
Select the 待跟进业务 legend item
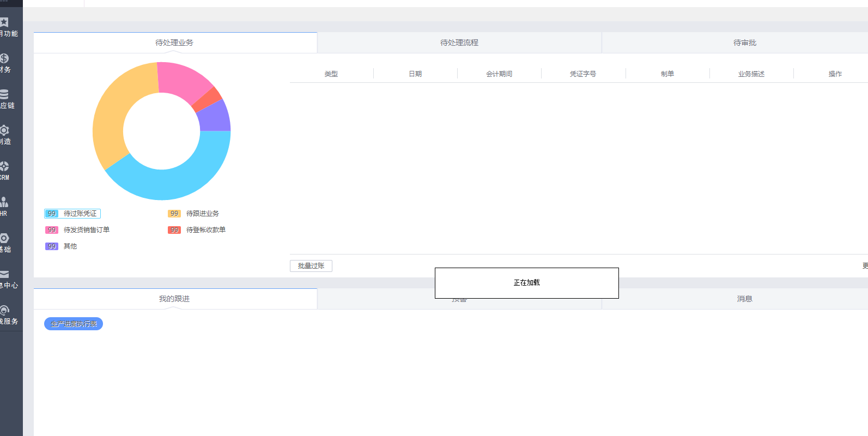click(193, 214)
